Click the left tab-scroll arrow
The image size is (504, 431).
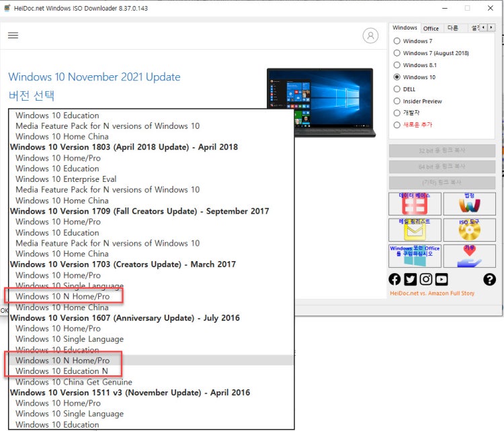click(x=483, y=28)
